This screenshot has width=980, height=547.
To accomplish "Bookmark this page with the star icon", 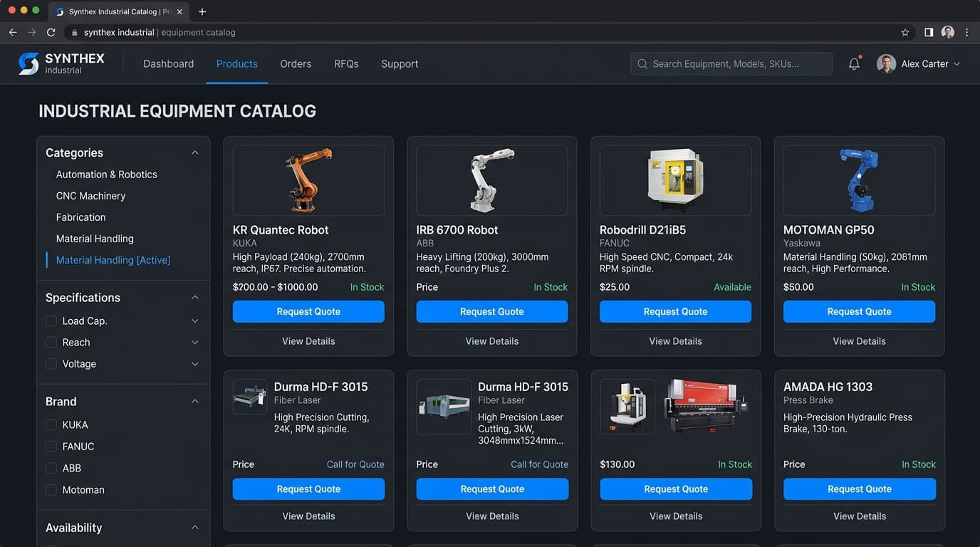I will click(x=905, y=32).
